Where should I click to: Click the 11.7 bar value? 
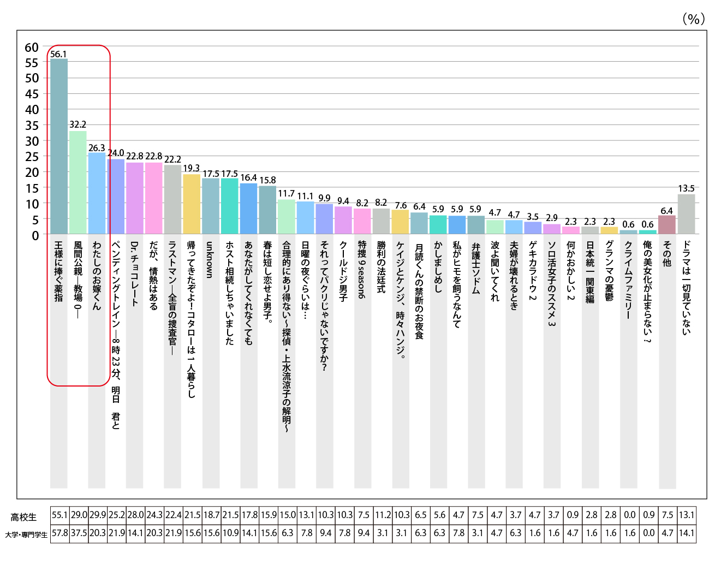(287, 194)
